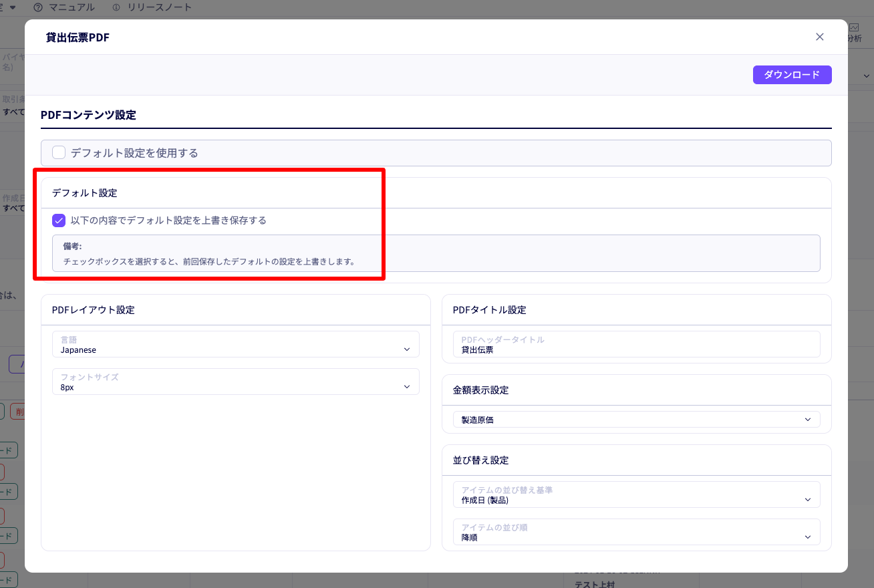Click the chevron on 製造原価 dropdown
The height and width of the screenshot is (588, 874).
pos(808,420)
